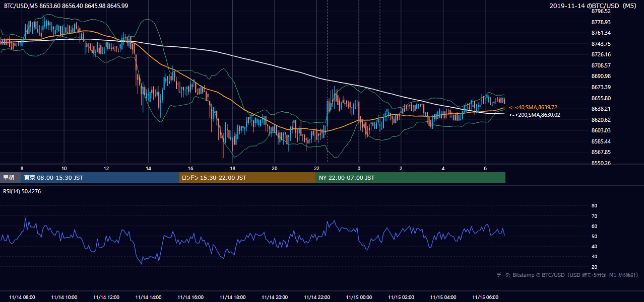Click the 11/14 14:00 time axis label
The height and width of the screenshot is (302, 644).
149,297
